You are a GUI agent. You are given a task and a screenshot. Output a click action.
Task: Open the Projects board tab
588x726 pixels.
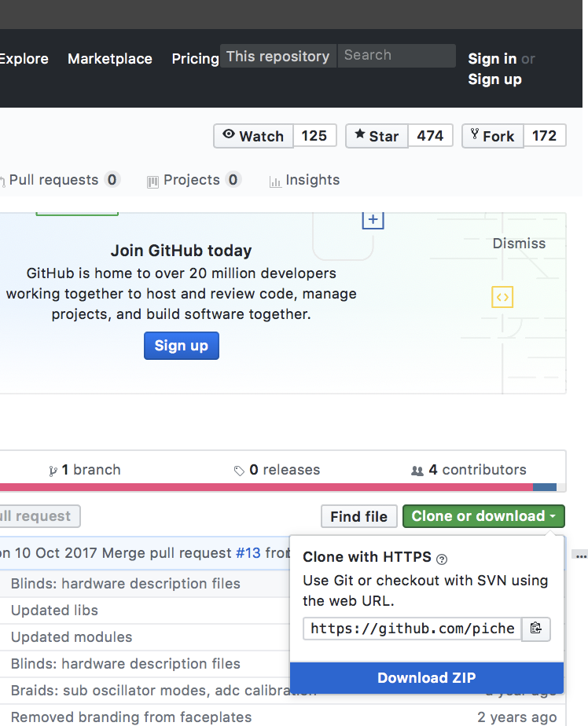(x=192, y=180)
